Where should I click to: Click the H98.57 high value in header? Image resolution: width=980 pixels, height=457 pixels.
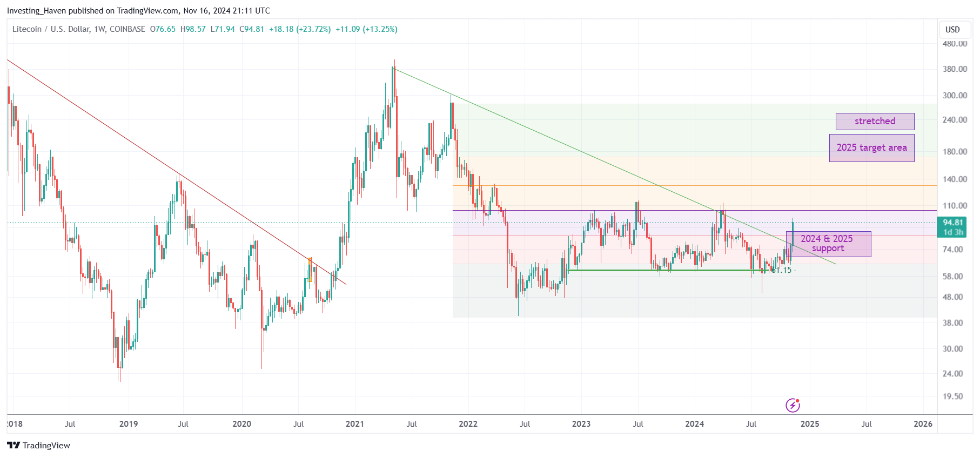click(193, 29)
